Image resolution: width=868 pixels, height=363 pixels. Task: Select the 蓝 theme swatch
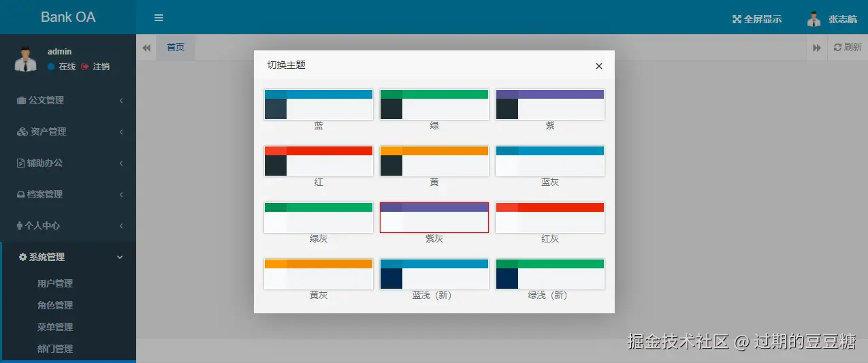319,104
